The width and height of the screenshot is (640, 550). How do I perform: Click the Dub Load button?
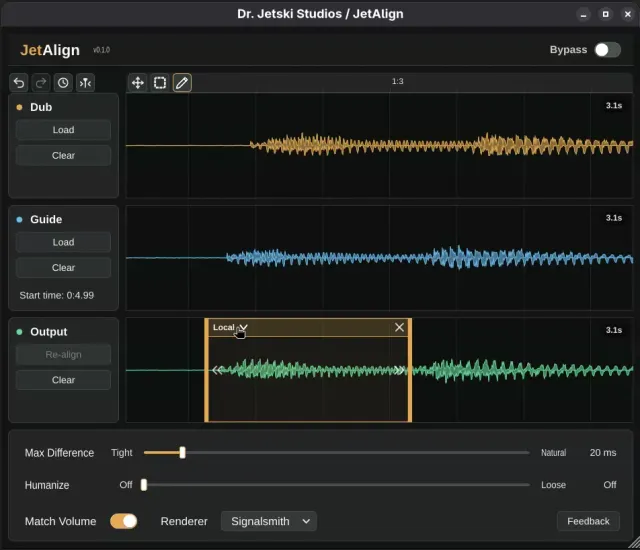click(x=63, y=130)
